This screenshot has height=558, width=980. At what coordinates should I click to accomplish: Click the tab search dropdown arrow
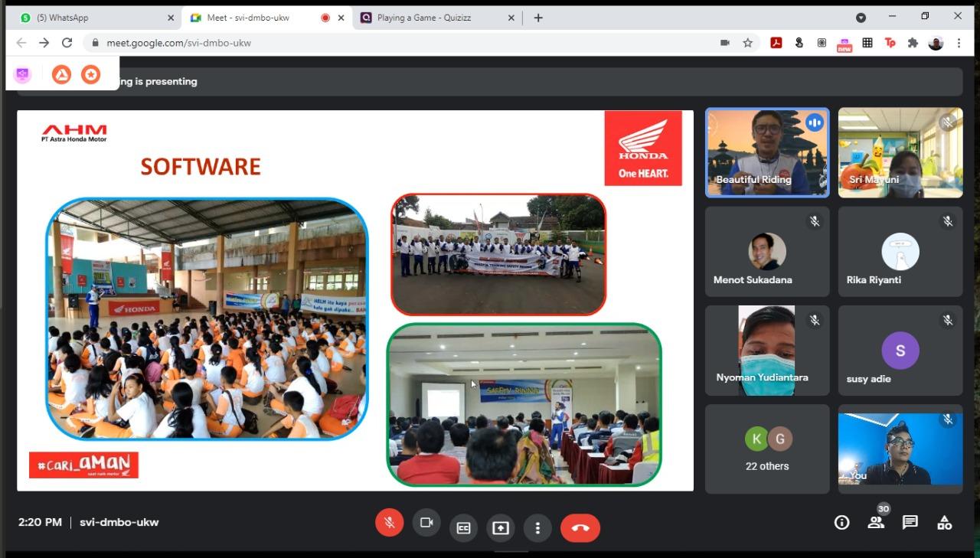[x=861, y=17]
